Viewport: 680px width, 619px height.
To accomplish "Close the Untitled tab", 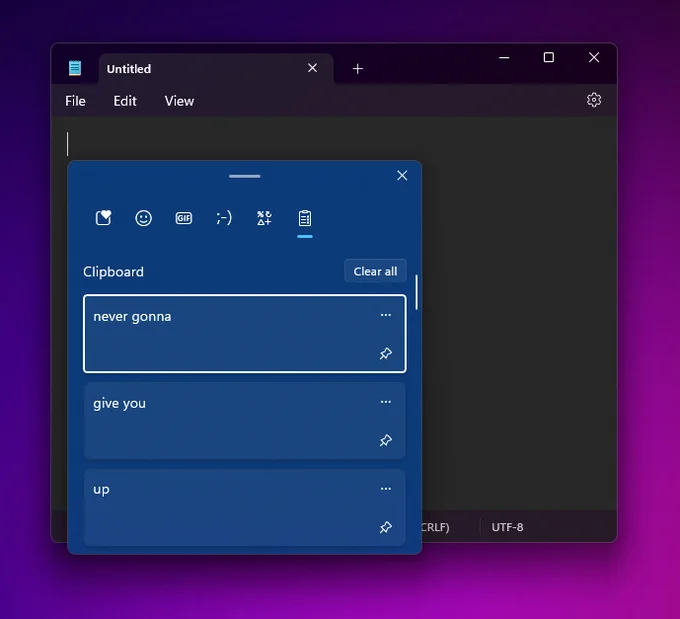I will [x=312, y=68].
